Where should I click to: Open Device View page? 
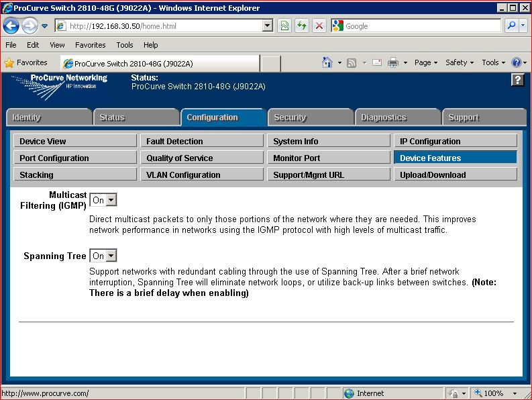click(x=75, y=141)
